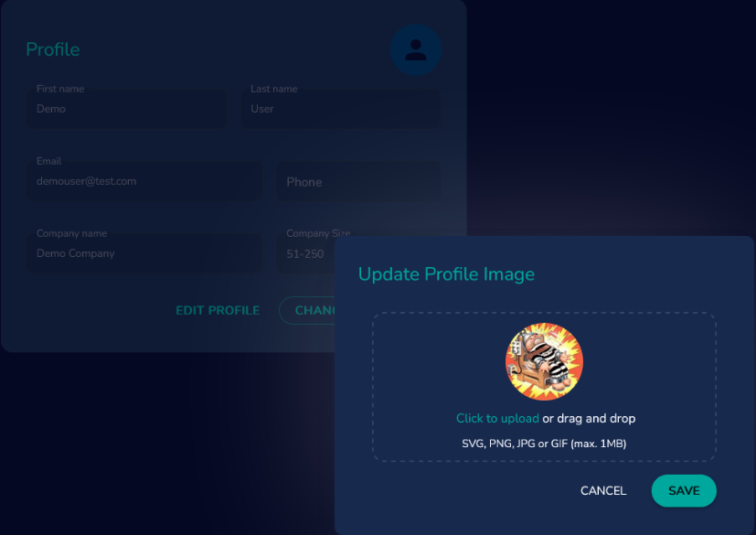Select the Email field with demouser@test.com

[x=144, y=181]
